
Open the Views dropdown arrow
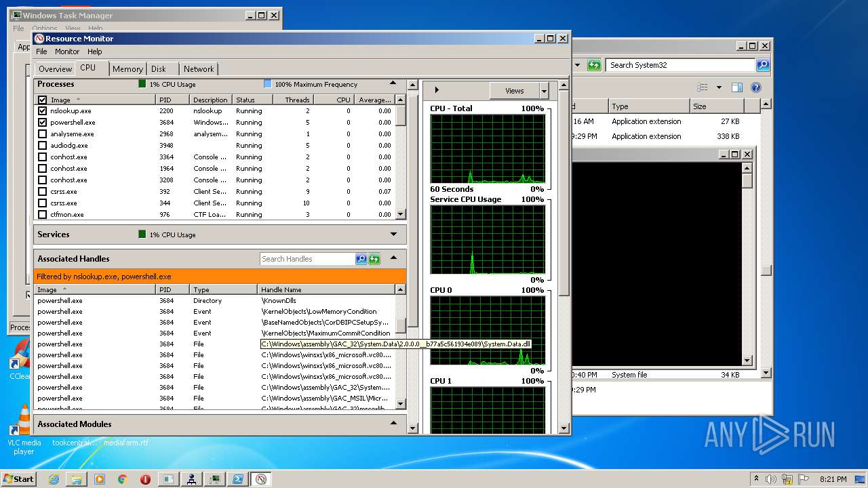point(545,91)
